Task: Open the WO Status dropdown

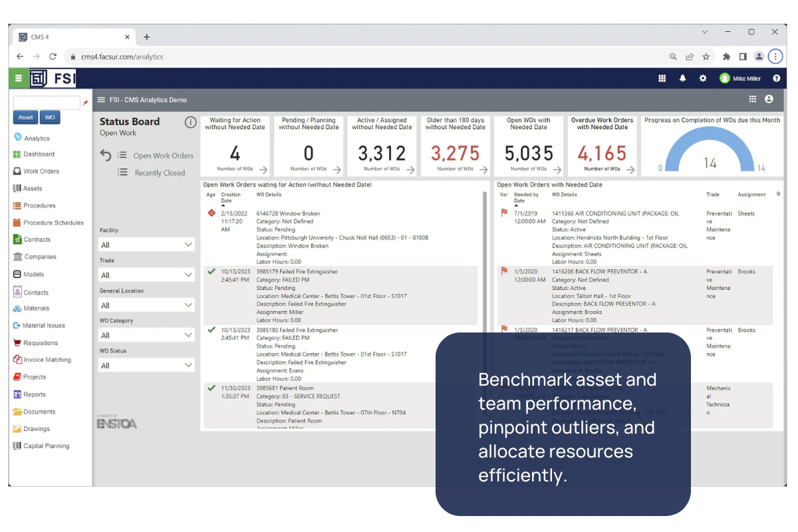Action: click(146, 364)
